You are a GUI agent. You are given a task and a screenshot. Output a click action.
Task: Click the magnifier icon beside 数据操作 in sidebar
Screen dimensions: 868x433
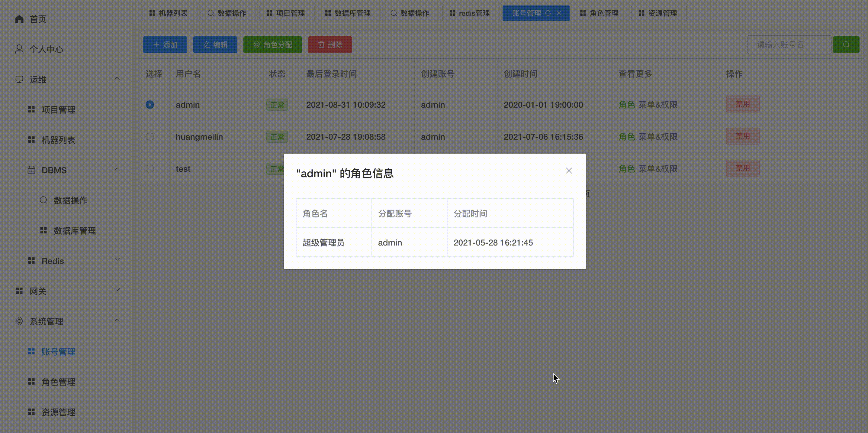pyautogui.click(x=43, y=200)
